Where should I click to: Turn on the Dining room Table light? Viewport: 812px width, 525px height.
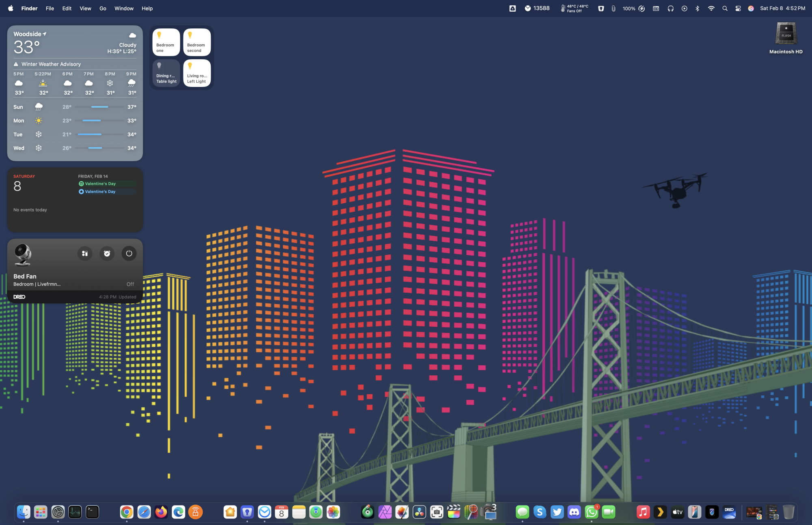(x=166, y=73)
